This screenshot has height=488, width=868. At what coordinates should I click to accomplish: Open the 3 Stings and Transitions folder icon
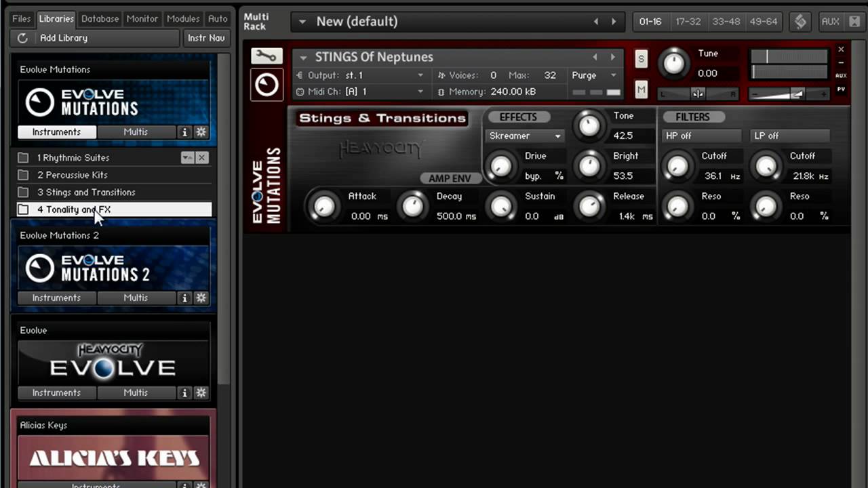[24, 192]
